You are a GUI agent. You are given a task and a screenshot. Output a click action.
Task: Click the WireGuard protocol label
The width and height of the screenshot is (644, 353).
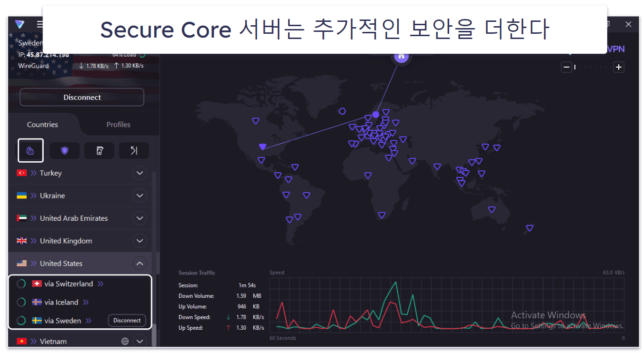(x=33, y=66)
